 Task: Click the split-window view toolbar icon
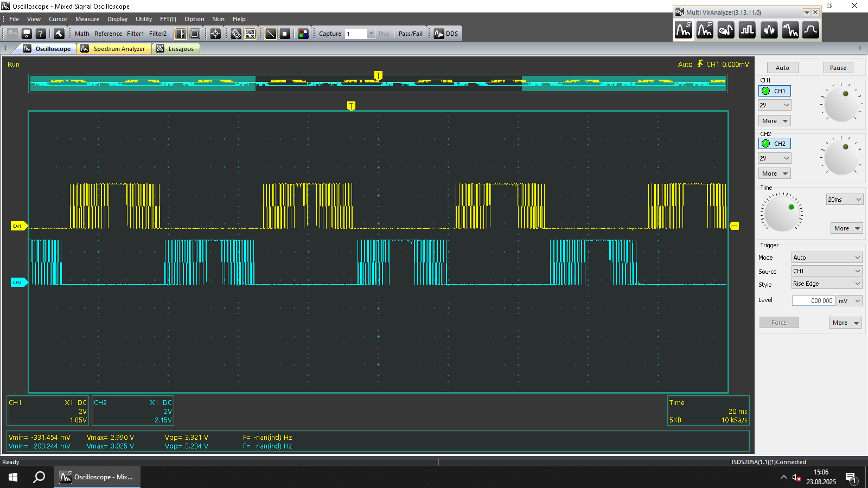pyautogui.click(x=181, y=34)
